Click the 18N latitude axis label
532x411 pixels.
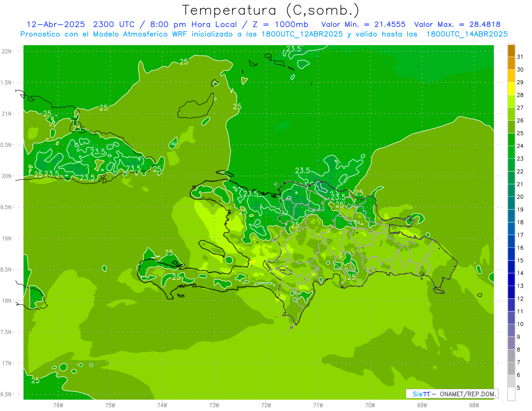point(8,301)
